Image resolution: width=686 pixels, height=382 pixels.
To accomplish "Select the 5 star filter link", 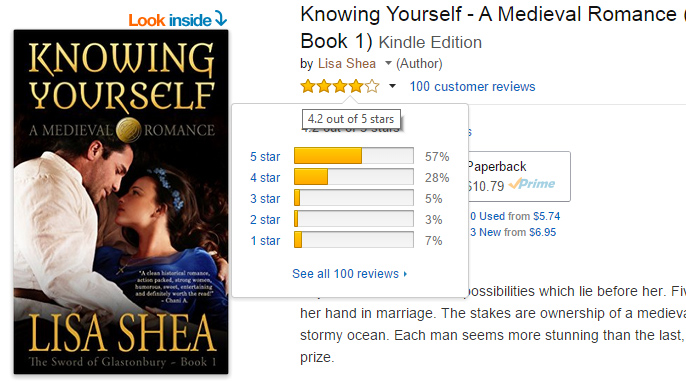I will [x=265, y=157].
